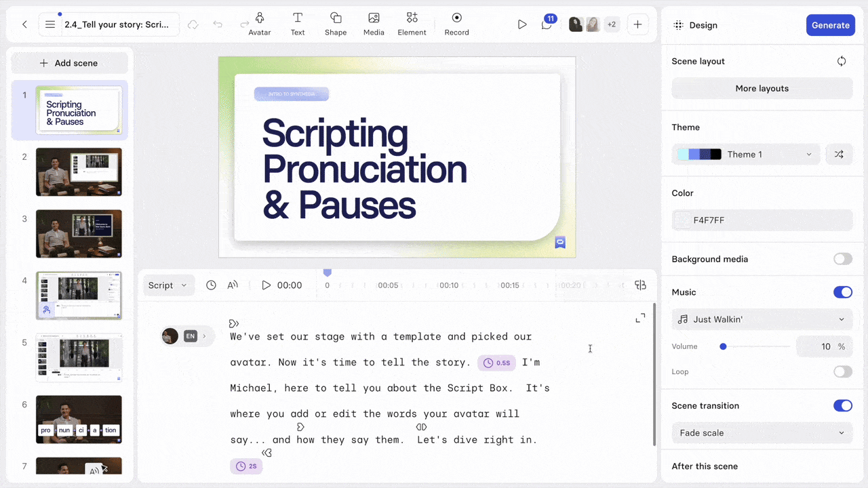Click the animation marker below "and"
The image size is (868, 488).
(267, 453)
